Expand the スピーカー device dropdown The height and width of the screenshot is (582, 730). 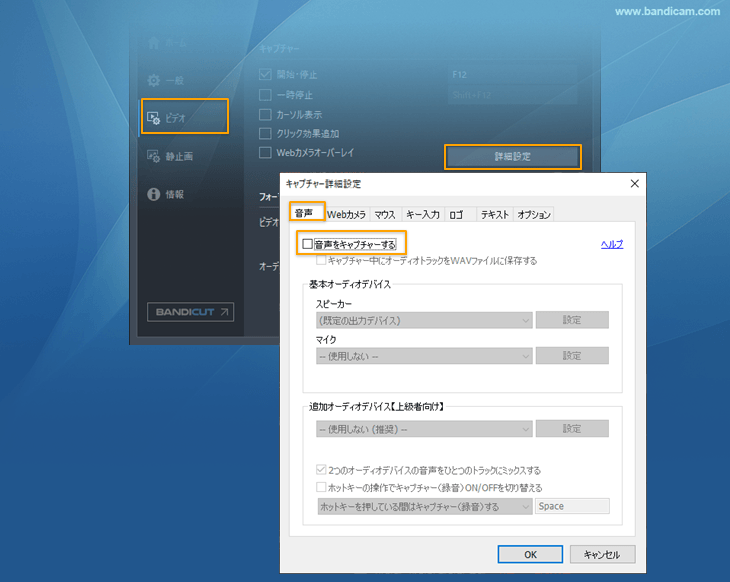pos(424,320)
